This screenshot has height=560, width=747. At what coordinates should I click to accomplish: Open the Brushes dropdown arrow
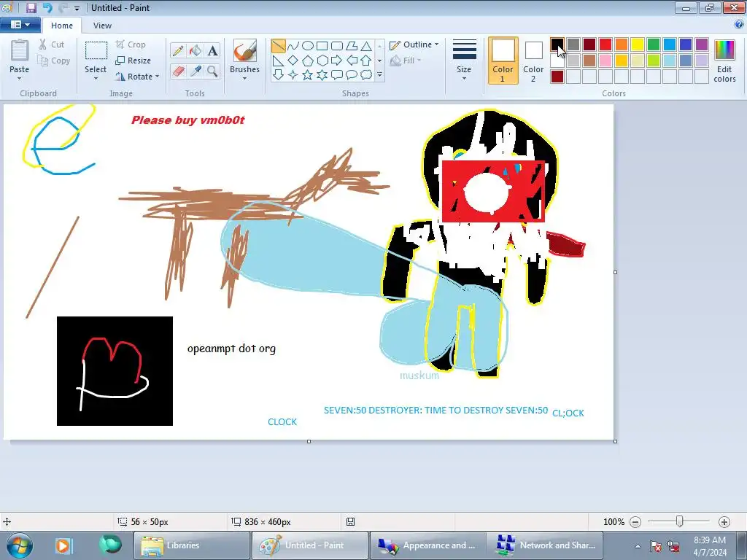pyautogui.click(x=245, y=79)
